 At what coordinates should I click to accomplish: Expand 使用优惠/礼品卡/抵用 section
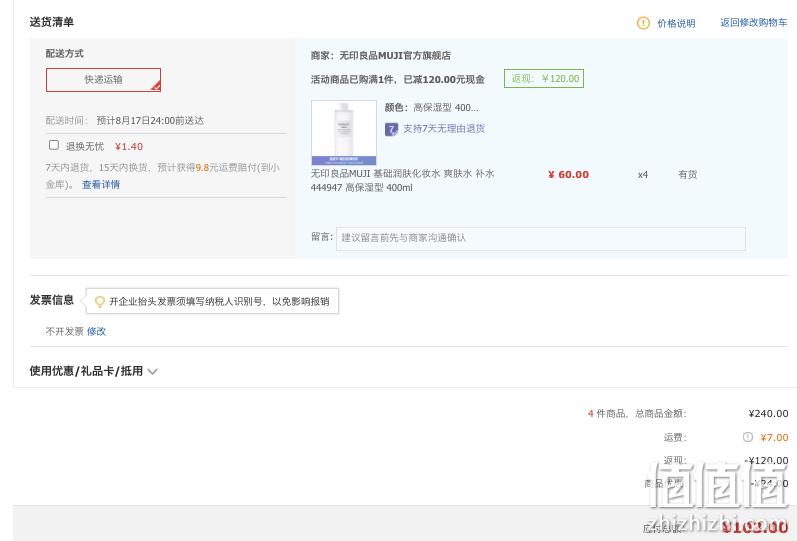[93, 371]
